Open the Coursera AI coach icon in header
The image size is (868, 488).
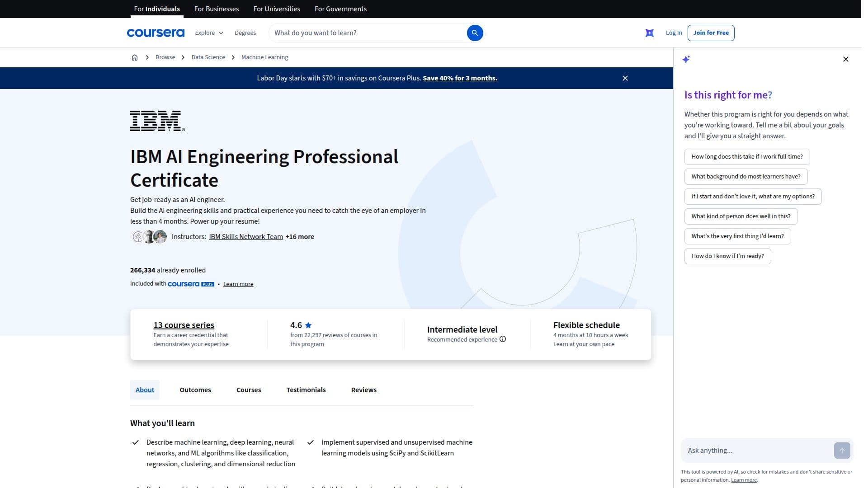click(650, 33)
